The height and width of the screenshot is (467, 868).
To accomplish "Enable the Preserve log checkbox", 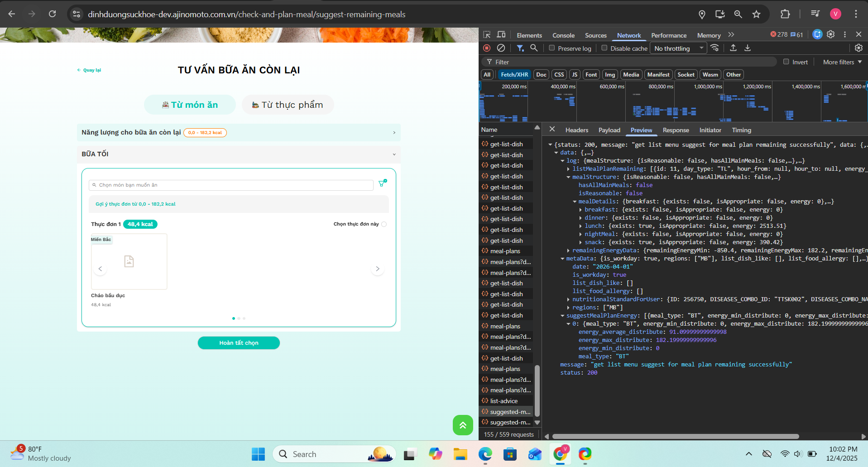I will [551, 48].
